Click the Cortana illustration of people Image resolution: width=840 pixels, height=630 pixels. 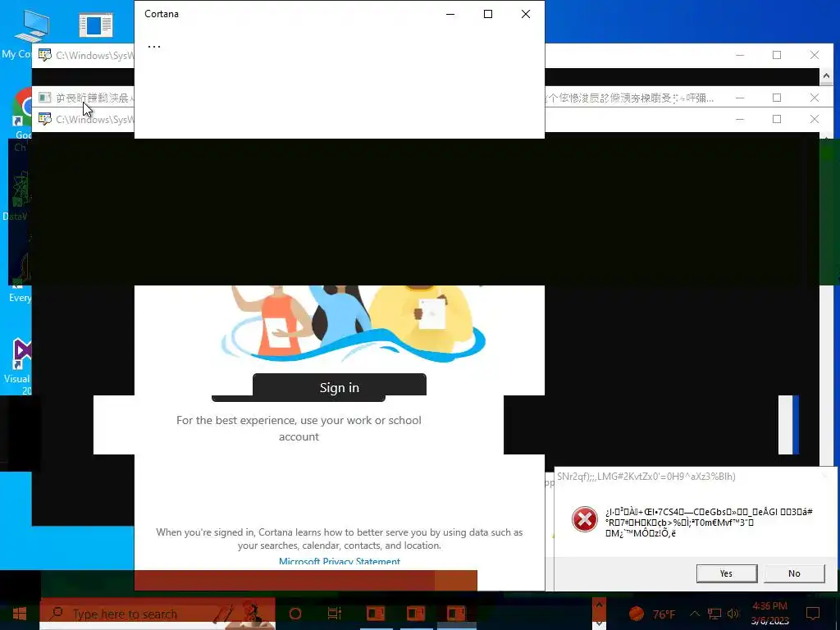tap(354, 323)
